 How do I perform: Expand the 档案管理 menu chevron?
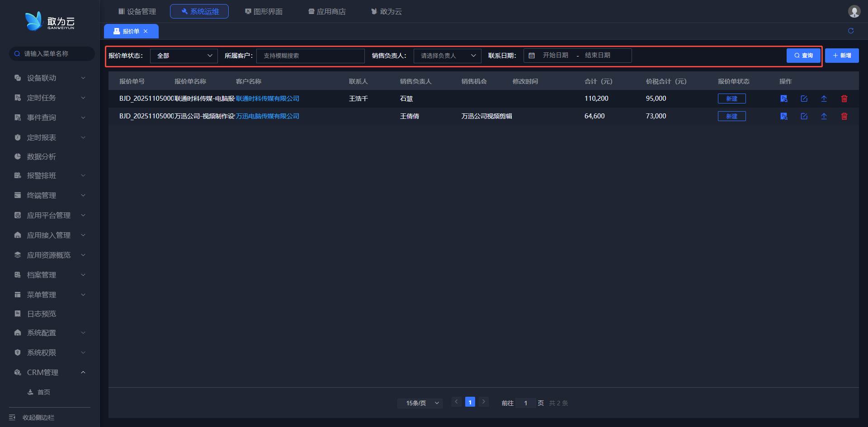[x=83, y=275]
